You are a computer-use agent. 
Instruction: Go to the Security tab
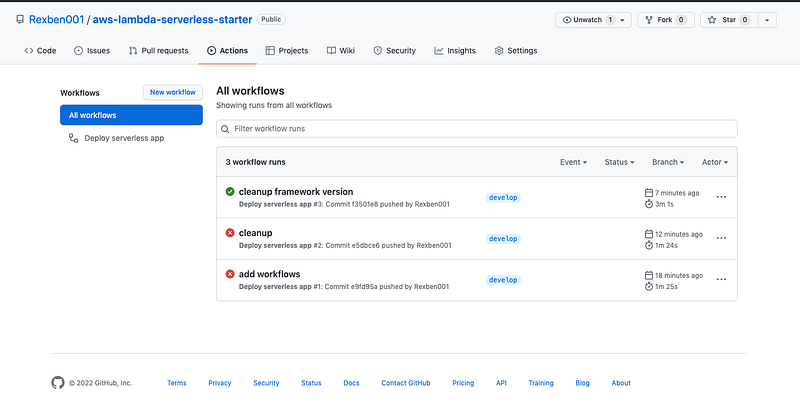394,50
